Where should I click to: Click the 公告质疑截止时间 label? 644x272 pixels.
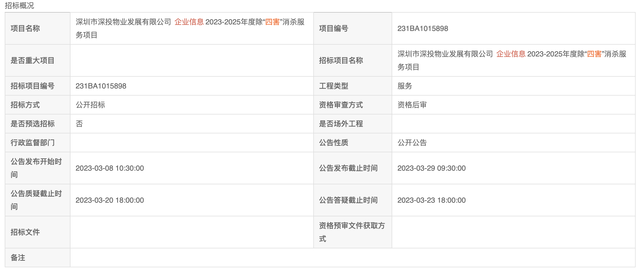36,200
